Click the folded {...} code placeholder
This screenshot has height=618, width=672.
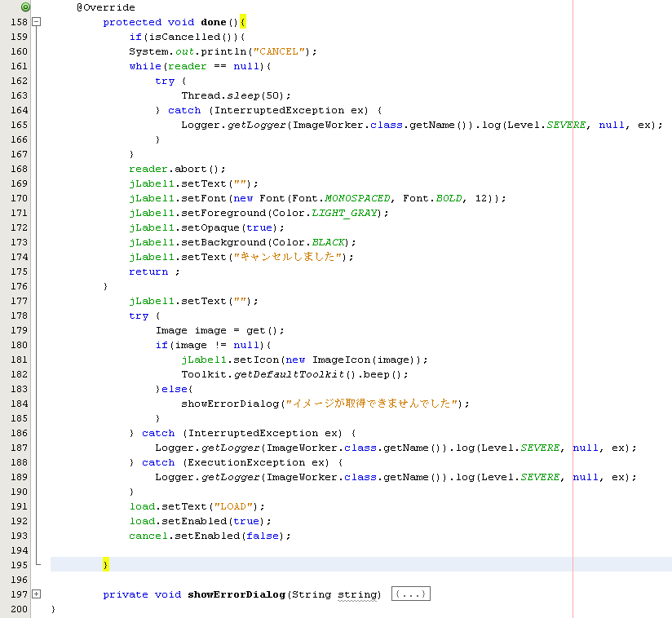(x=410, y=594)
